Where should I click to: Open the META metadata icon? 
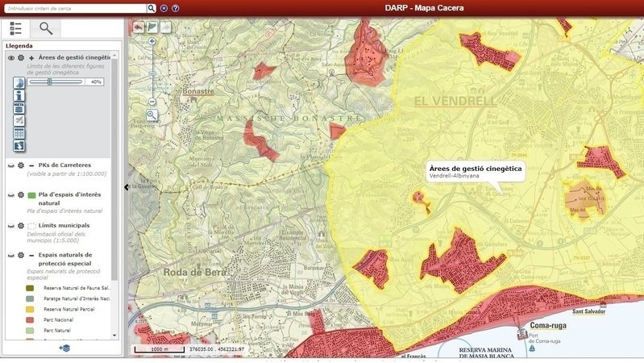tap(19, 108)
